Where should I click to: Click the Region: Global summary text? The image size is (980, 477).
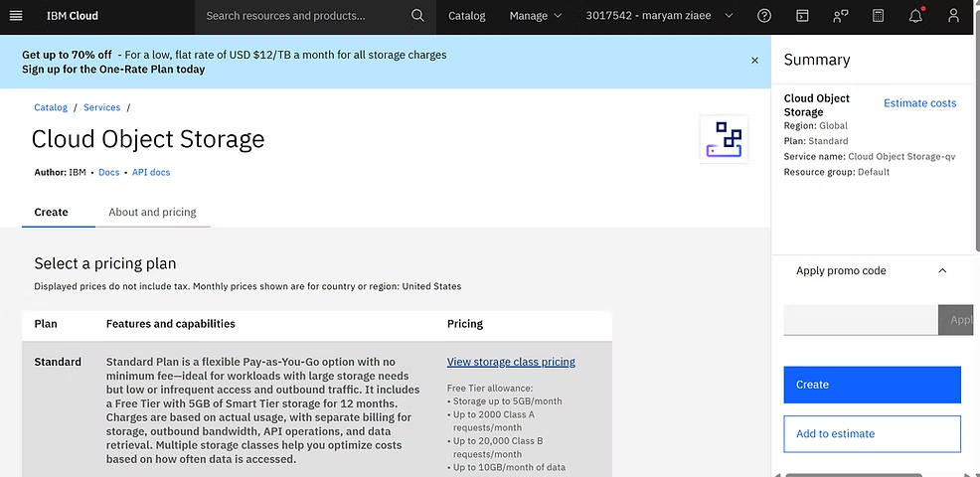(x=816, y=125)
